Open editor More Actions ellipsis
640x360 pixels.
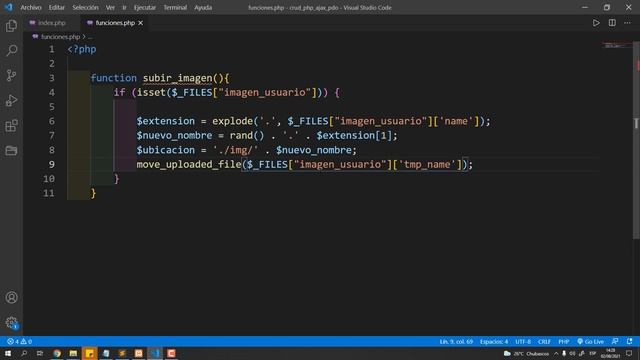(x=627, y=23)
